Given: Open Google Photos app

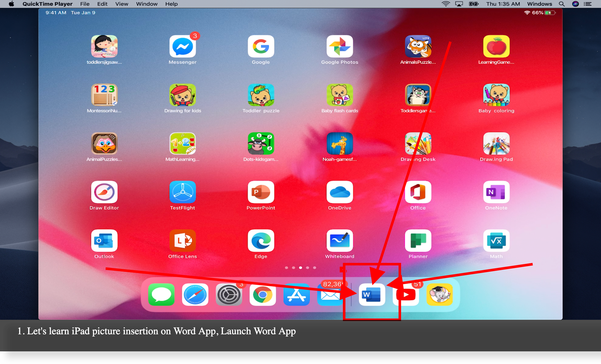Looking at the screenshot, I should click(340, 46).
